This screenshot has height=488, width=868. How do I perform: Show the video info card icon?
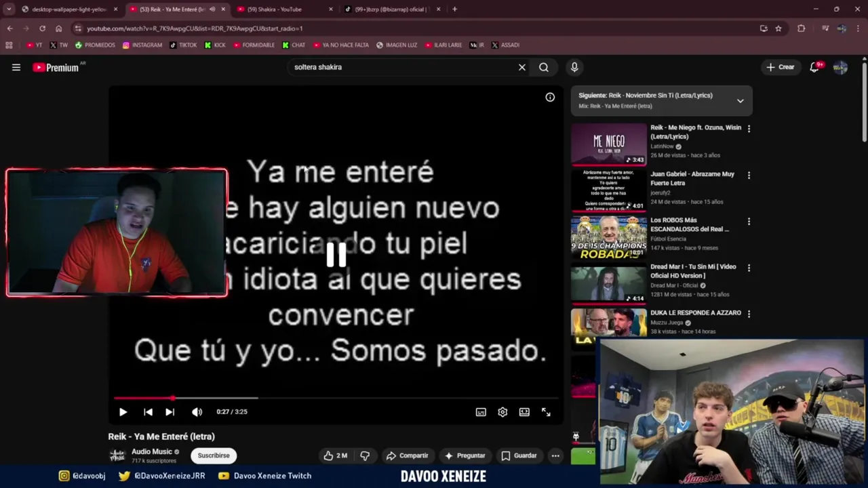pyautogui.click(x=550, y=98)
